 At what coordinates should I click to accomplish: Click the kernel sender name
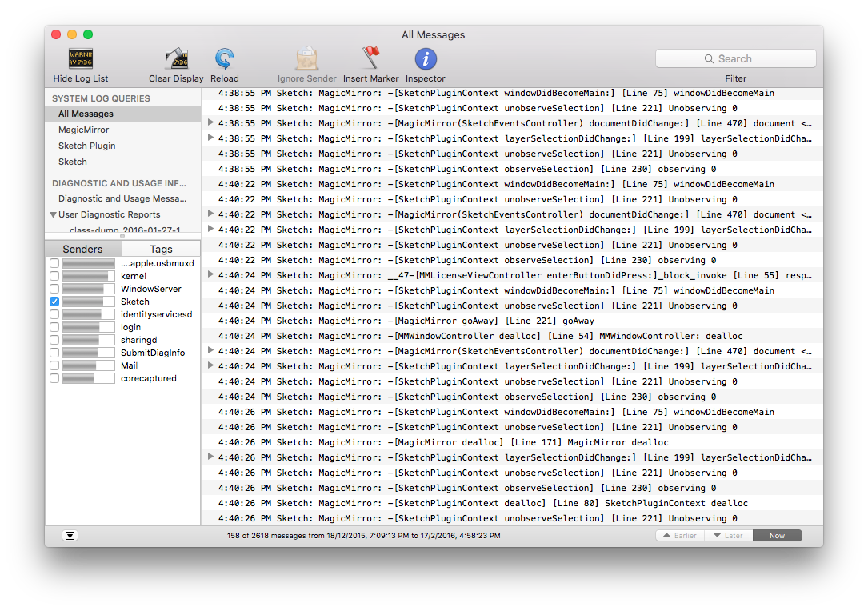point(134,276)
